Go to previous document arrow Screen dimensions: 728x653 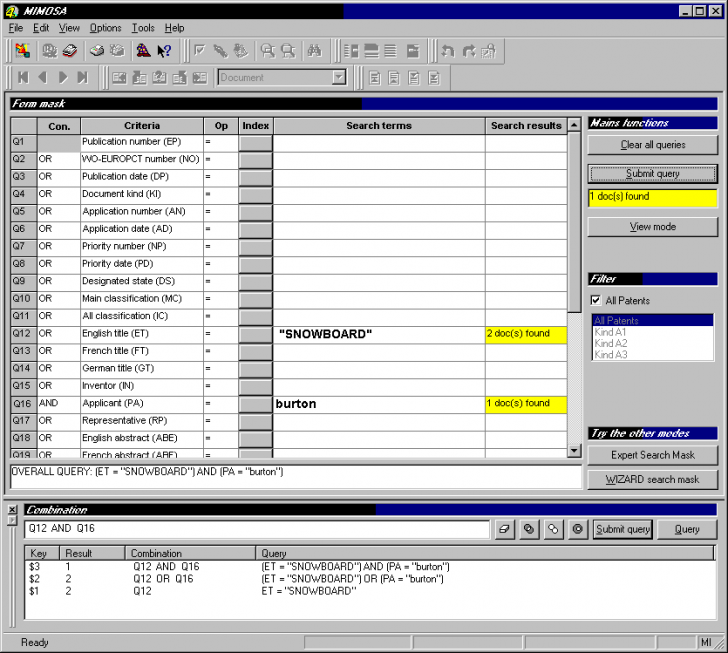click(x=43, y=78)
